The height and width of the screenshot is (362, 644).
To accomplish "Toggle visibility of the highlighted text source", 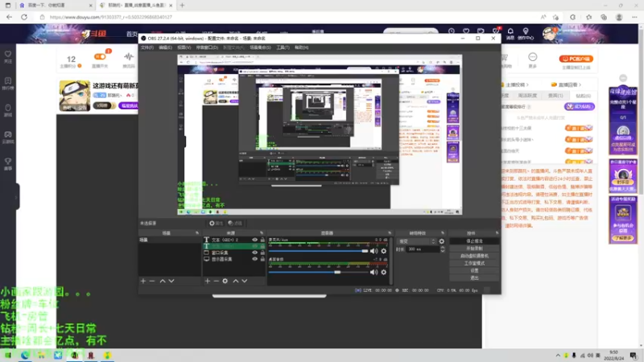I will [254, 246].
